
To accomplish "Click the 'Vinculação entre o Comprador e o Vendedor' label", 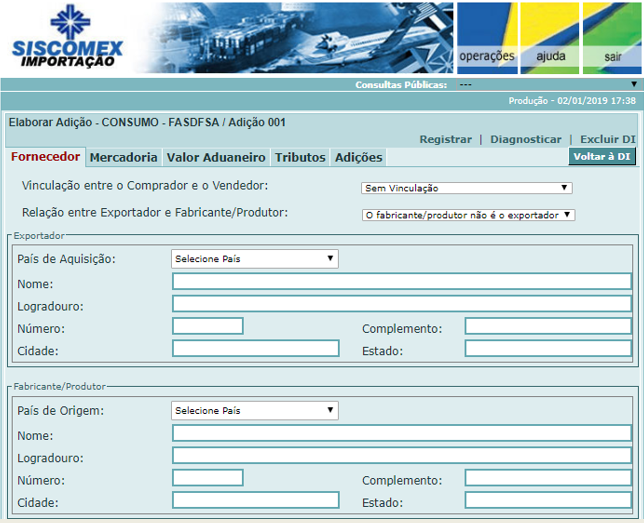I will pos(145,186).
